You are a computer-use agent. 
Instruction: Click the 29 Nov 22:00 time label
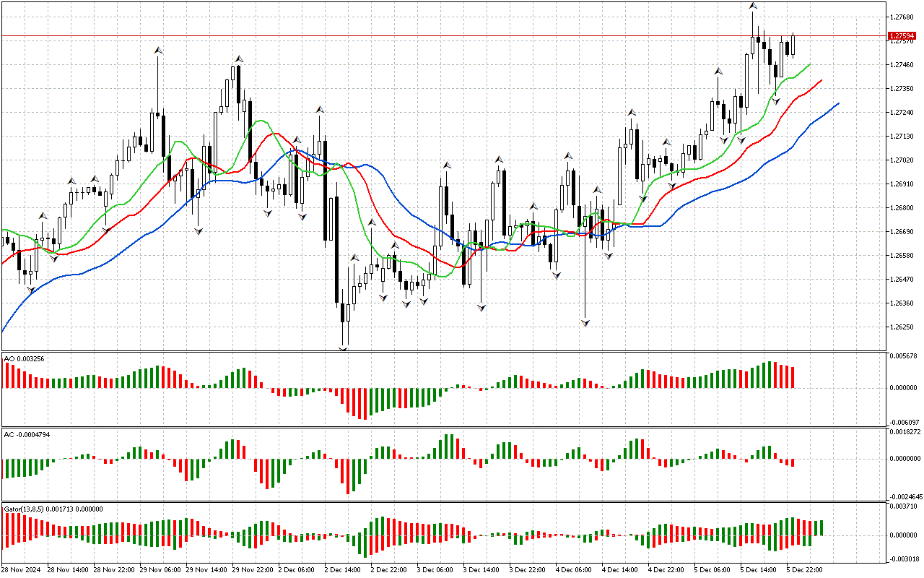253,570
